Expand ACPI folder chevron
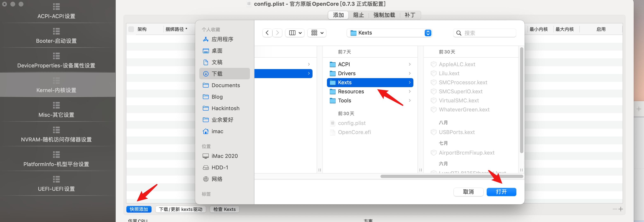 (410, 64)
